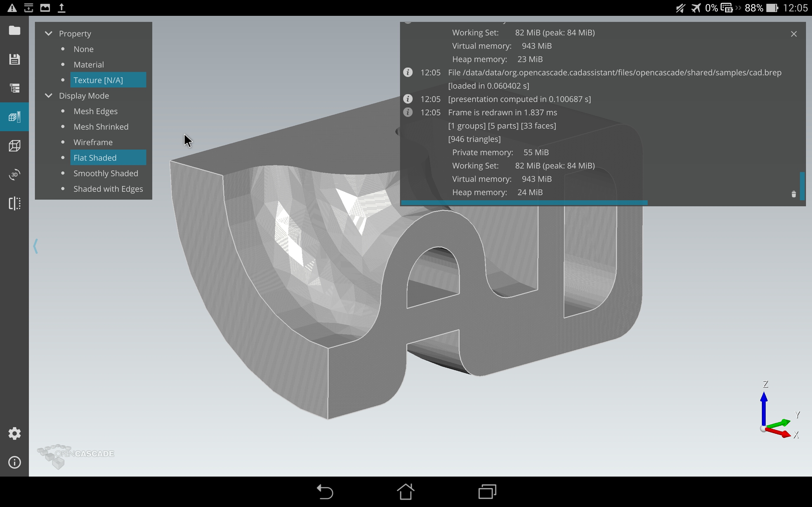Open settings gear in sidebar
Screen dimensions: 812x507
tap(14, 433)
